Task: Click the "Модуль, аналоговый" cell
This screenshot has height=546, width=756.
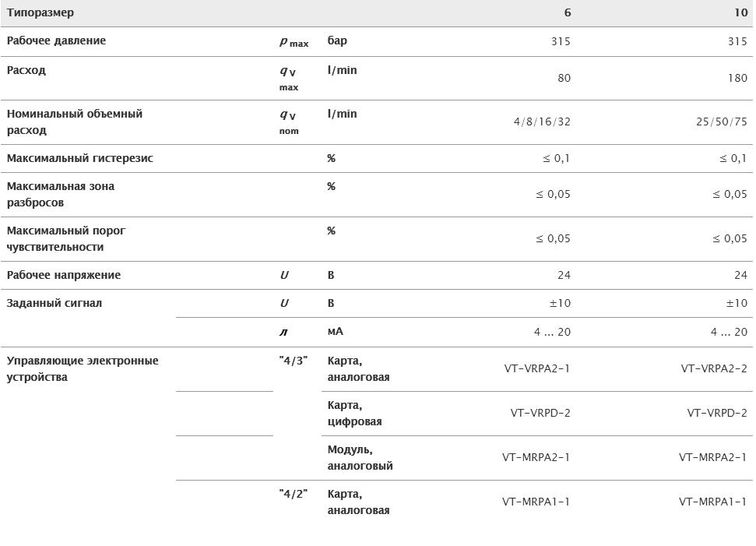Action: [x=360, y=458]
